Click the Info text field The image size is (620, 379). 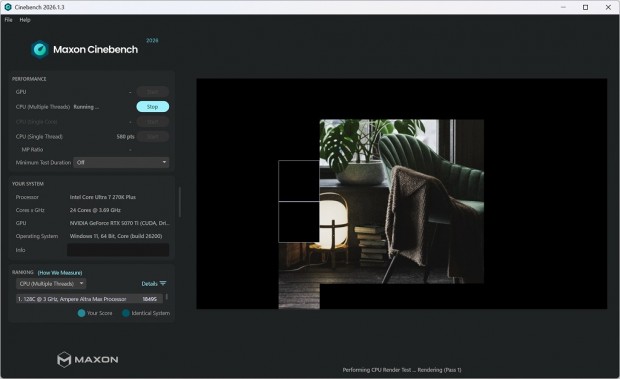tap(118, 250)
